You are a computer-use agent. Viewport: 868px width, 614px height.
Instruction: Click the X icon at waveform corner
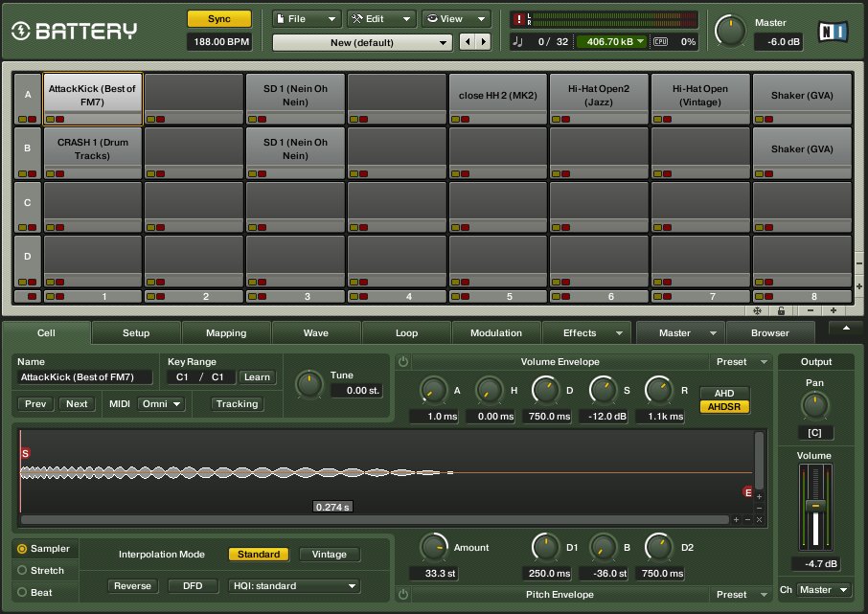759,520
